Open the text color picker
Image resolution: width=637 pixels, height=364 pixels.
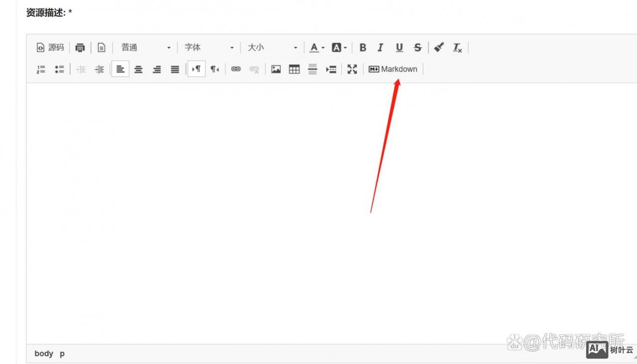(x=317, y=48)
